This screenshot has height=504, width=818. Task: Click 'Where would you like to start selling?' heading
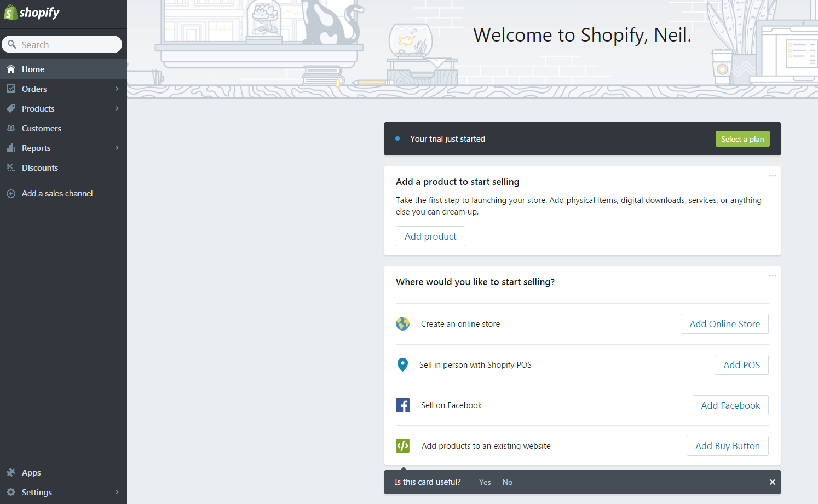tap(475, 282)
